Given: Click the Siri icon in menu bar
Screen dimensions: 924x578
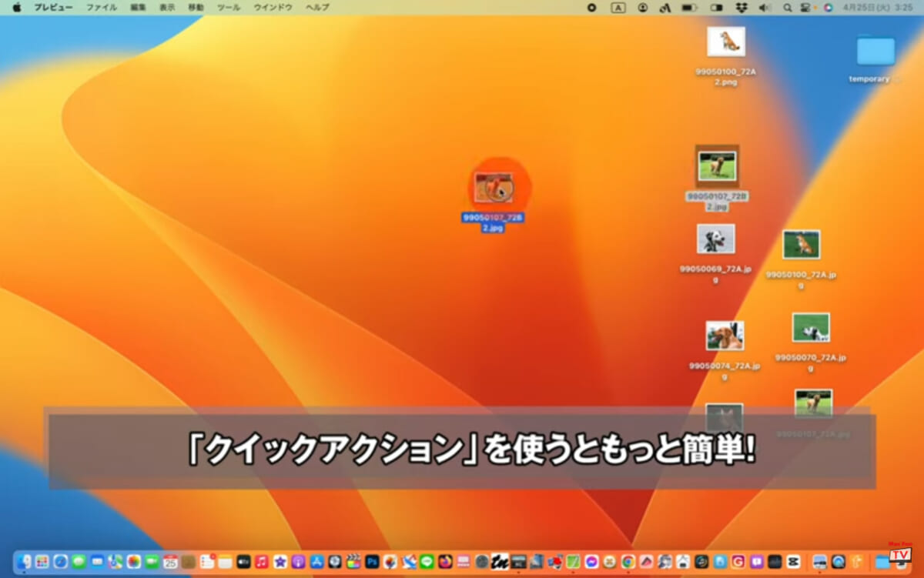Looking at the screenshot, I should [x=829, y=7].
